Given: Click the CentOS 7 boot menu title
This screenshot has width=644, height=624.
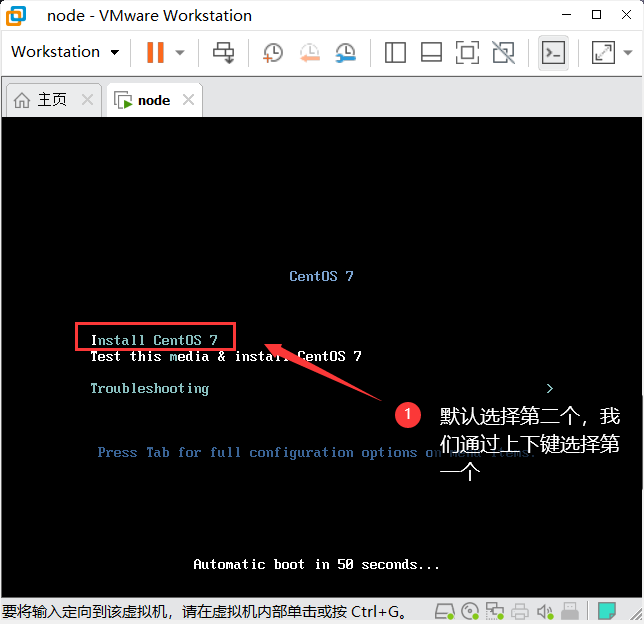Looking at the screenshot, I should pos(321,276).
